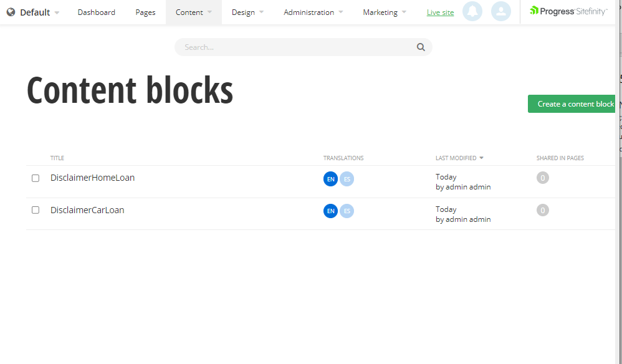This screenshot has height=364, width=622.
Task: Click 'Today' in DisclaimerCarLoan row
Action: tap(446, 209)
